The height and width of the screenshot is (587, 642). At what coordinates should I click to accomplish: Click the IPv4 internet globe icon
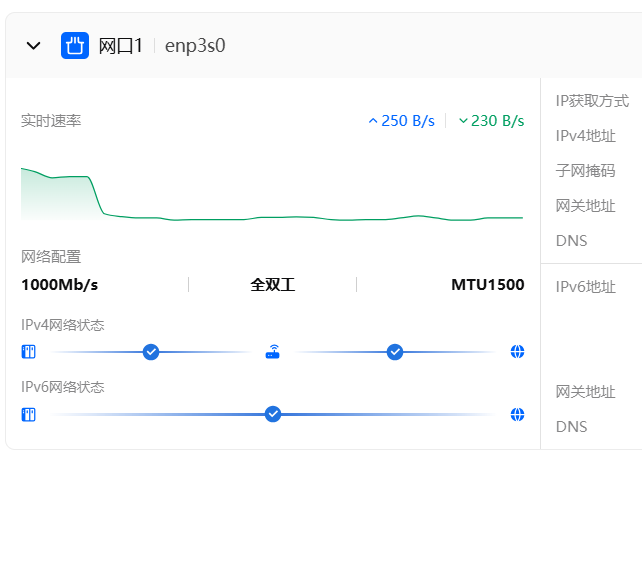tap(517, 352)
